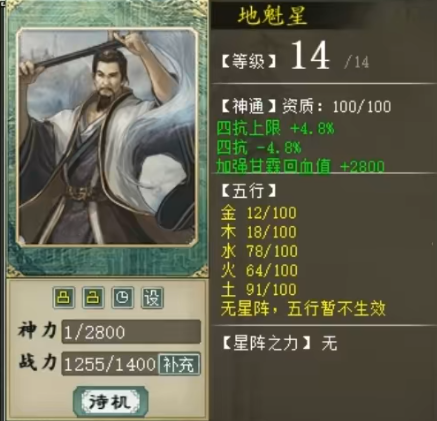Click the 无星阵 五行暂不生效 notice
The width and height of the screenshot is (437, 421).
tap(303, 309)
